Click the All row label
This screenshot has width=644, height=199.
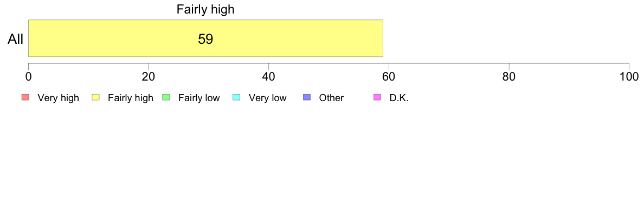(x=16, y=39)
